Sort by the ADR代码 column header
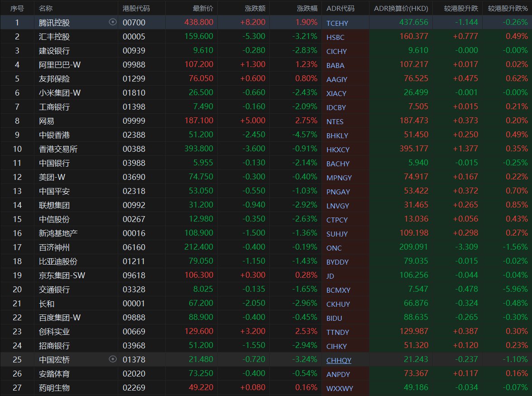The image size is (532, 396). (x=340, y=8)
